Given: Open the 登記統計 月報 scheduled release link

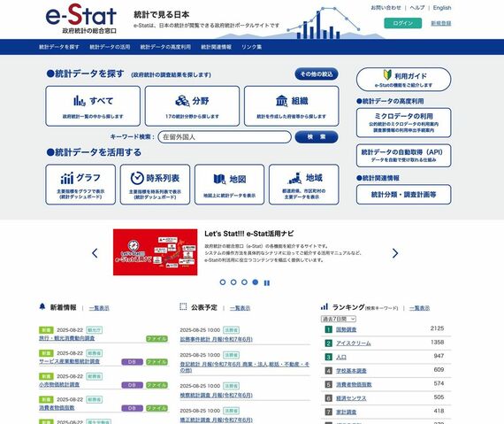Looking at the screenshot, I should point(245,367).
